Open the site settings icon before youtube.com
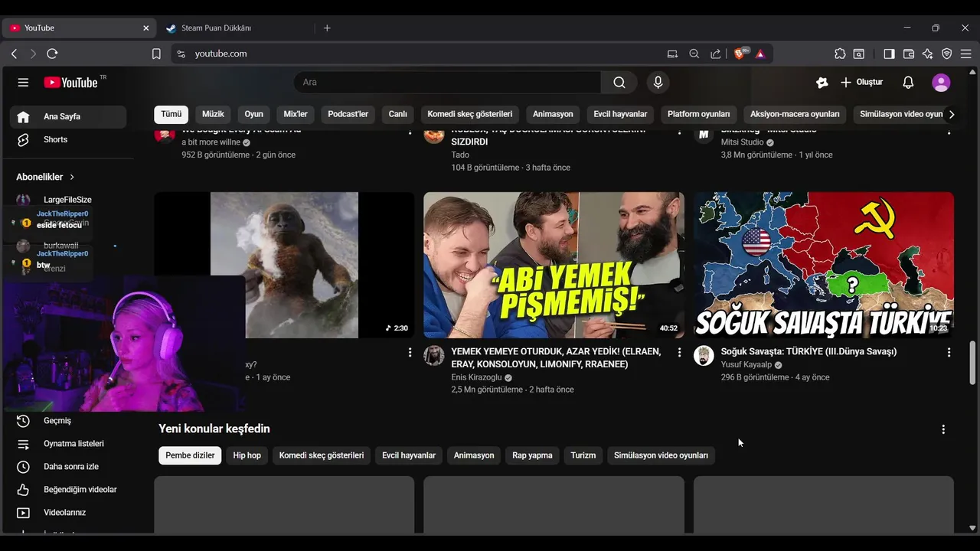Screen dimensions: 980x551 (x=181, y=54)
